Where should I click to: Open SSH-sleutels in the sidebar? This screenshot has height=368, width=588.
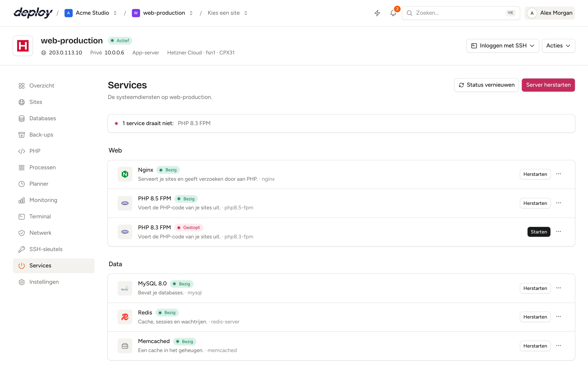pos(54,249)
